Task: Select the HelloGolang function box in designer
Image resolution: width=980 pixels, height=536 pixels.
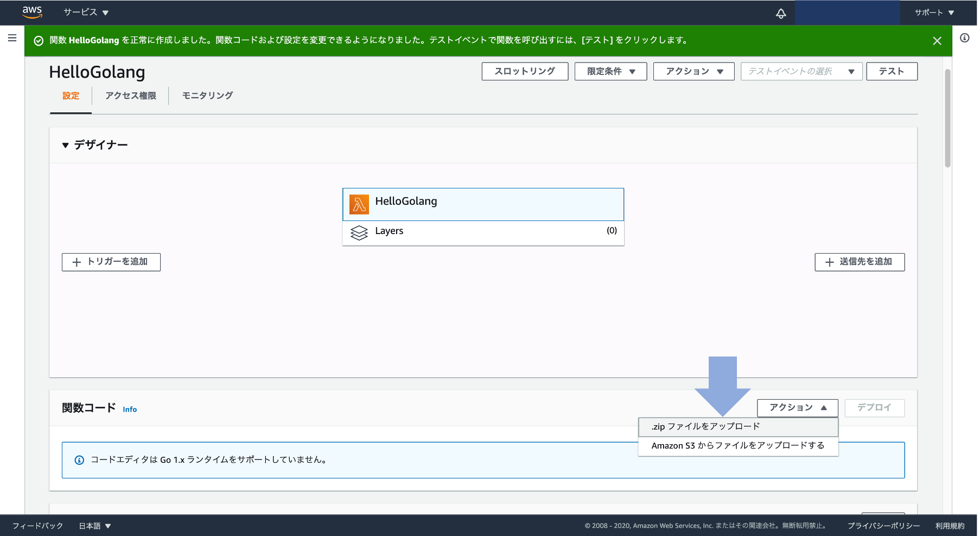Action: click(483, 204)
